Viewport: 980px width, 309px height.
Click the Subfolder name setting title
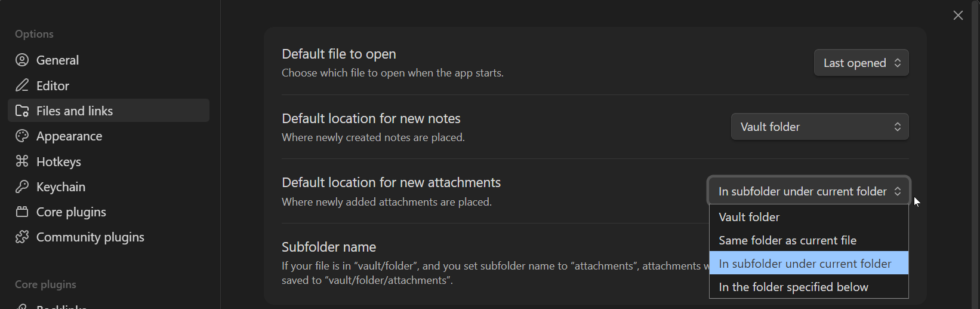[x=329, y=247]
